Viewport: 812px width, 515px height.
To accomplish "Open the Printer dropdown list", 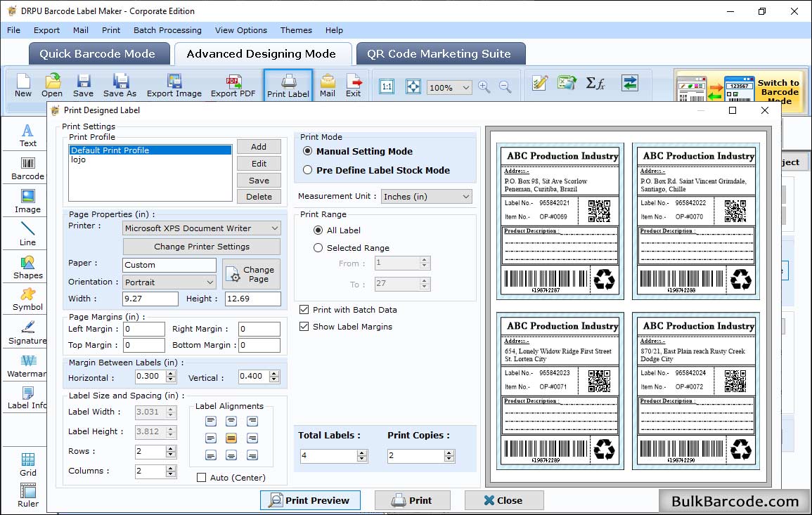I will 202,228.
